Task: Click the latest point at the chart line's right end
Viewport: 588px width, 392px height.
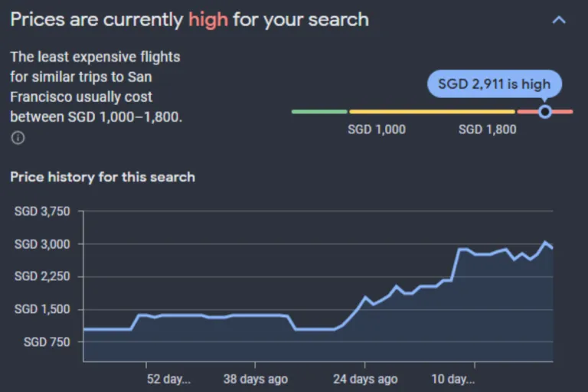Action: click(x=553, y=248)
